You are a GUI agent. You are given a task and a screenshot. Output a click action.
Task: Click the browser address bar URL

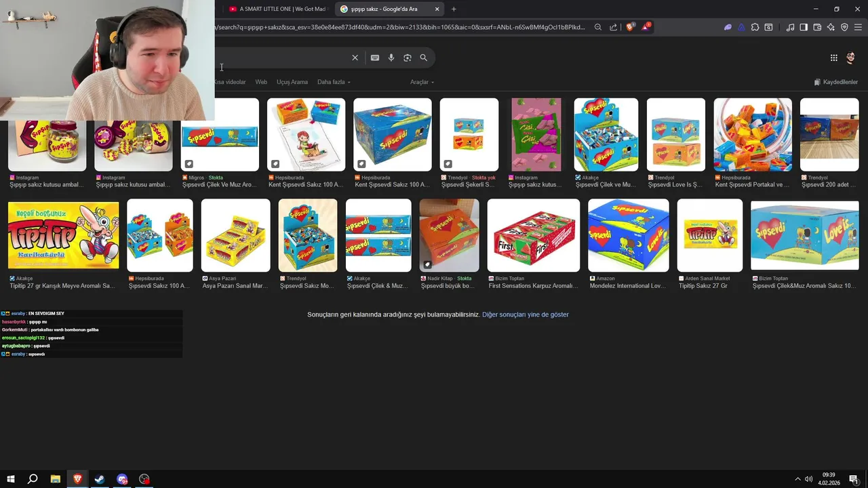click(399, 27)
